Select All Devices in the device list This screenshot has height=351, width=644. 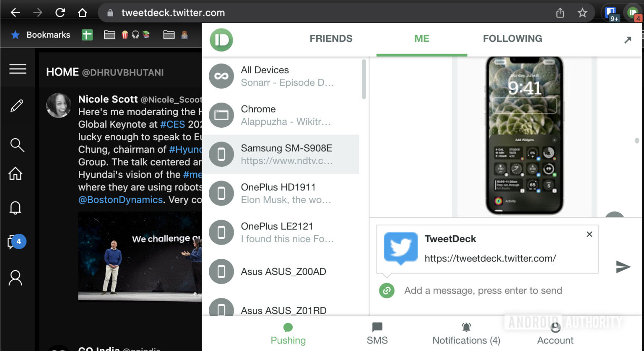280,76
